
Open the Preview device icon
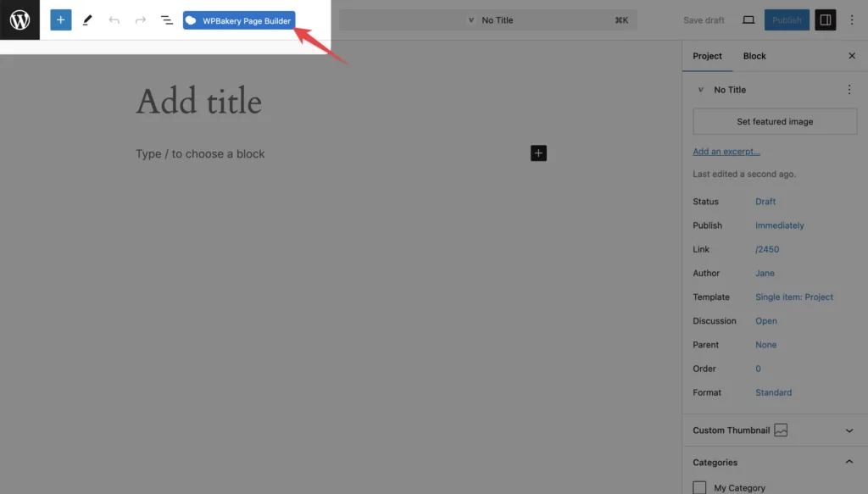748,20
